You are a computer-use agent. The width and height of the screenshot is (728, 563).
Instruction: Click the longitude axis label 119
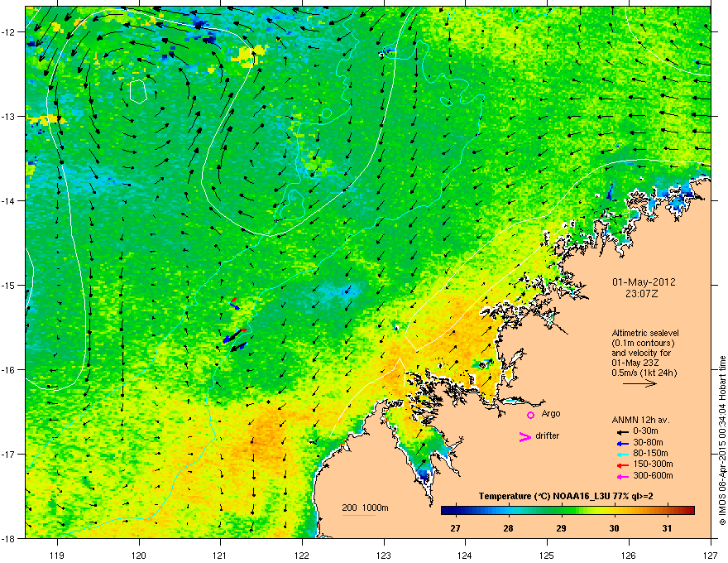point(58,555)
